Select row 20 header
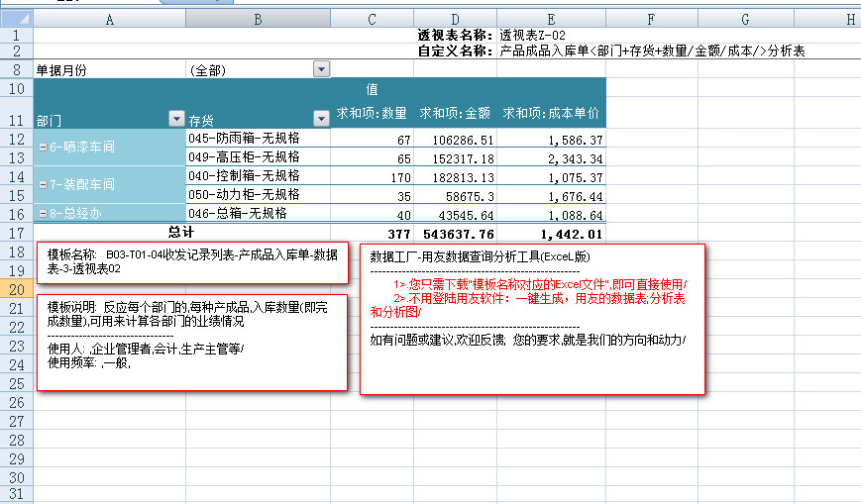This screenshot has height=504, width=861. 16,289
